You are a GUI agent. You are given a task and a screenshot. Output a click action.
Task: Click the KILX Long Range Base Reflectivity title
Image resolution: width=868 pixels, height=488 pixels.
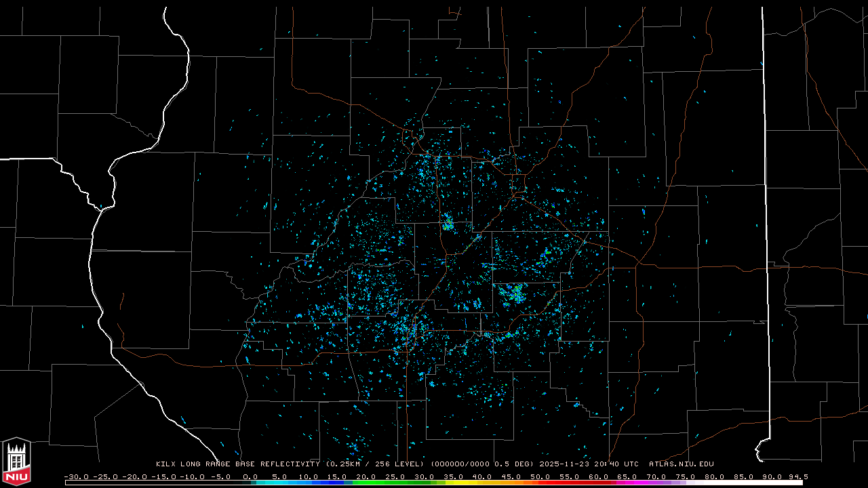click(238, 464)
